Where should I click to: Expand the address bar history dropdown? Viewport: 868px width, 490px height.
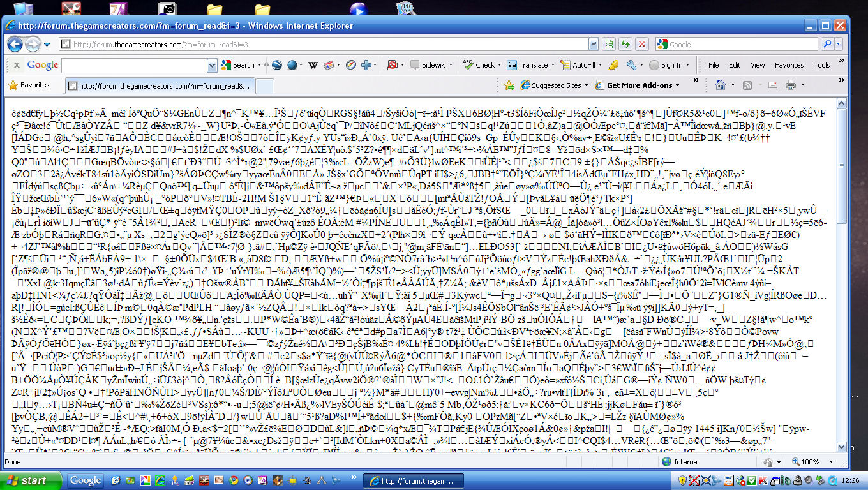click(x=594, y=45)
